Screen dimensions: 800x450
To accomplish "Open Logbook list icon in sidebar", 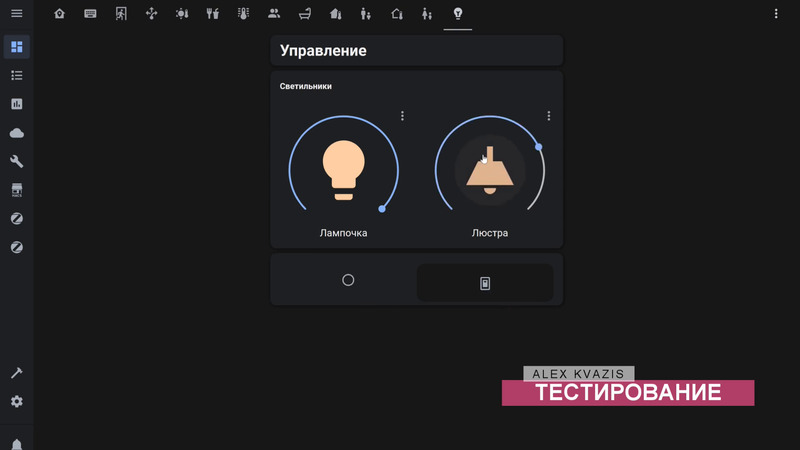I will click(x=16, y=75).
